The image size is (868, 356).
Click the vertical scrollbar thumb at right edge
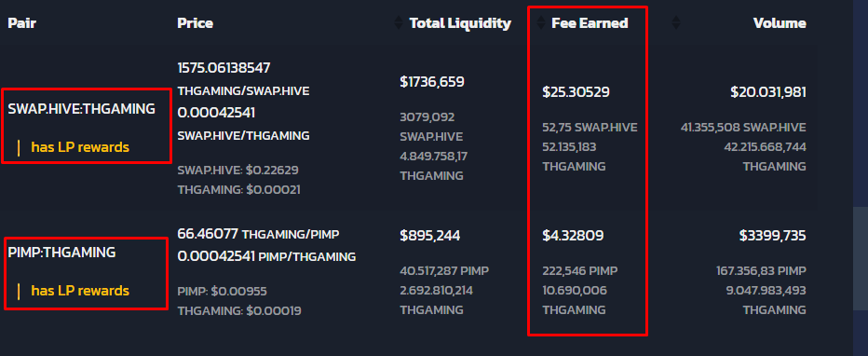pos(861,259)
